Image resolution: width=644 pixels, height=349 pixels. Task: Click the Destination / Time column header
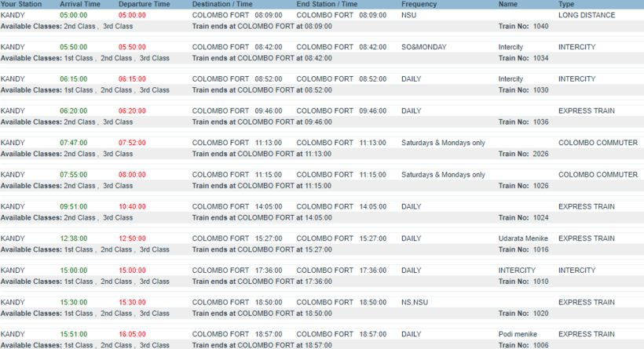[x=223, y=4]
